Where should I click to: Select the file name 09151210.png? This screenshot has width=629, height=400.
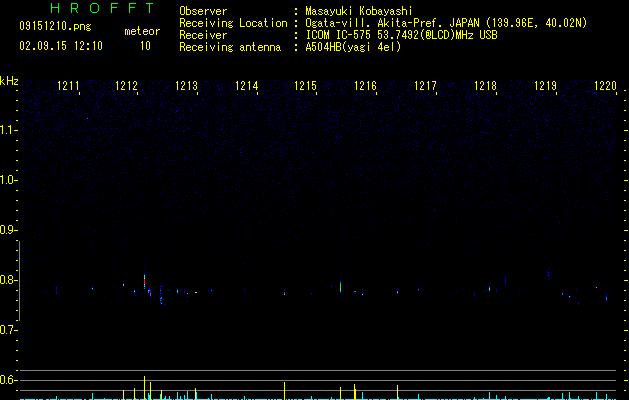[x=55, y=26]
